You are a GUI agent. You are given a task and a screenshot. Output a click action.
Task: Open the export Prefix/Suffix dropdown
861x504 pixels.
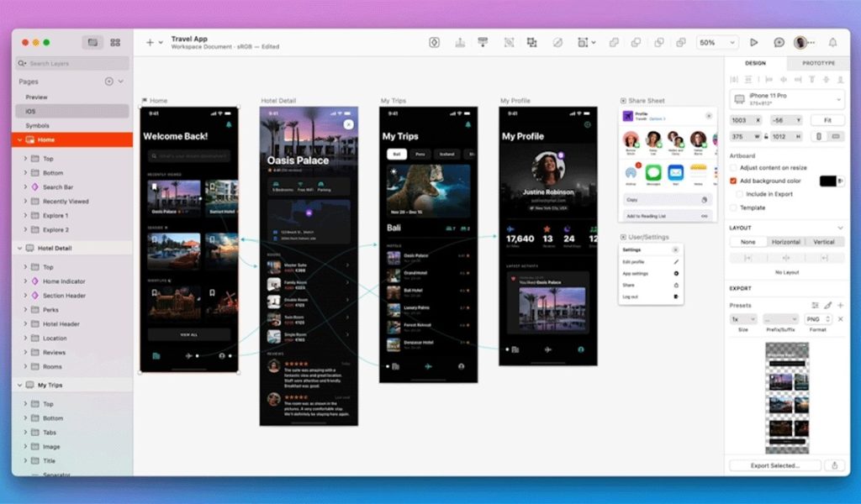(780, 318)
